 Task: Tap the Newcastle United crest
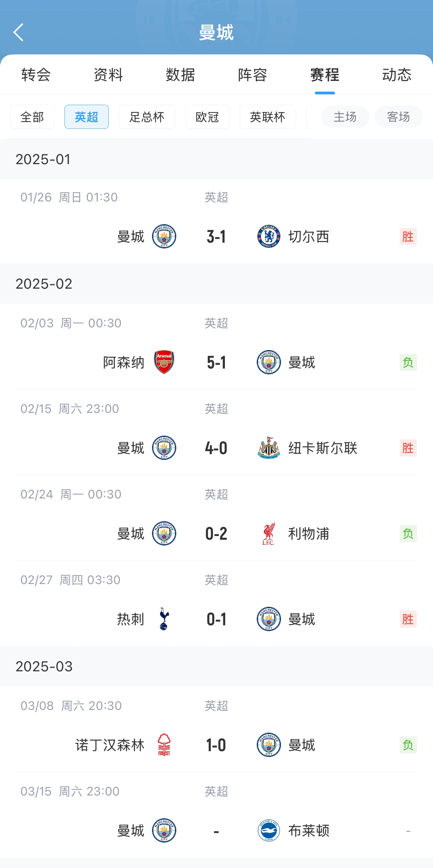(x=269, y=448)
